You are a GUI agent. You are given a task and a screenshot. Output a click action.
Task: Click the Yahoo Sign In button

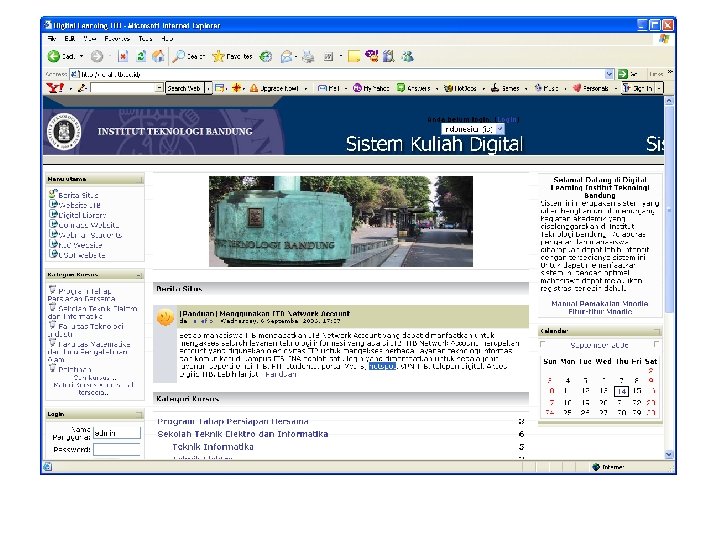click(x=637, y=88)
